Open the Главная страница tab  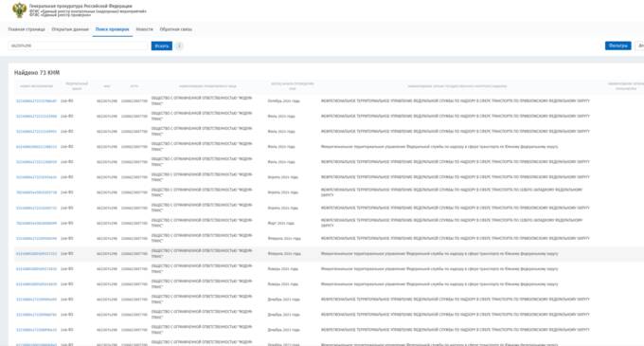[27, 29]
